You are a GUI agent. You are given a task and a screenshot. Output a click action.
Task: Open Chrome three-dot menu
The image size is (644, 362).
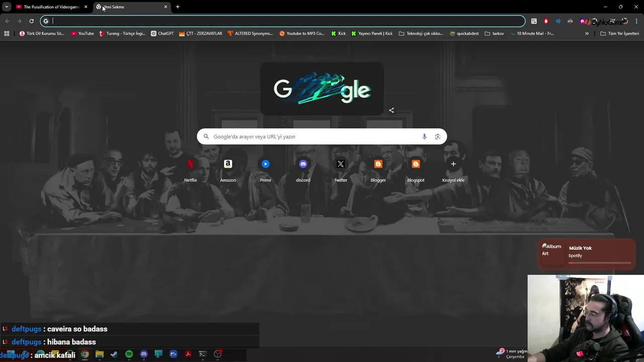637,21
